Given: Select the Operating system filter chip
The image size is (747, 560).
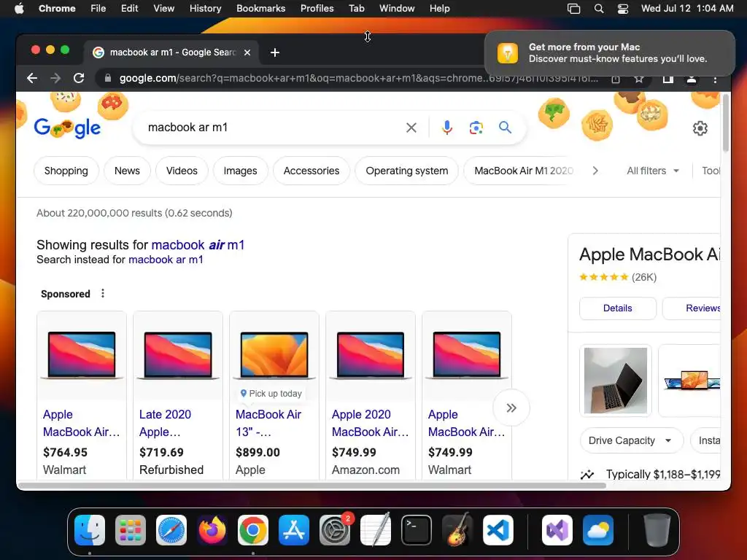Looking at the screenshot, I should pos(407,171).
